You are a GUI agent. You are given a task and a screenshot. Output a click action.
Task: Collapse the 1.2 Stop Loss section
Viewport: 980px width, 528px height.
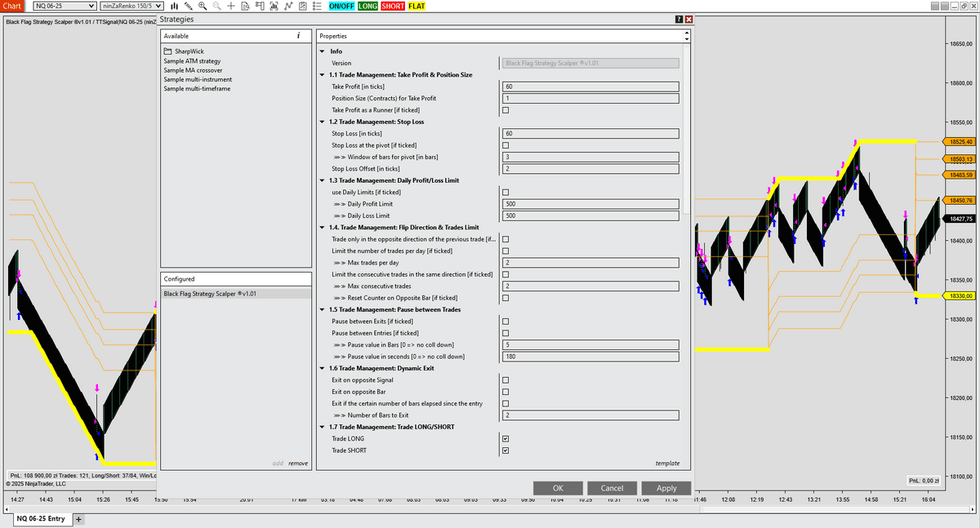[322, 122]
